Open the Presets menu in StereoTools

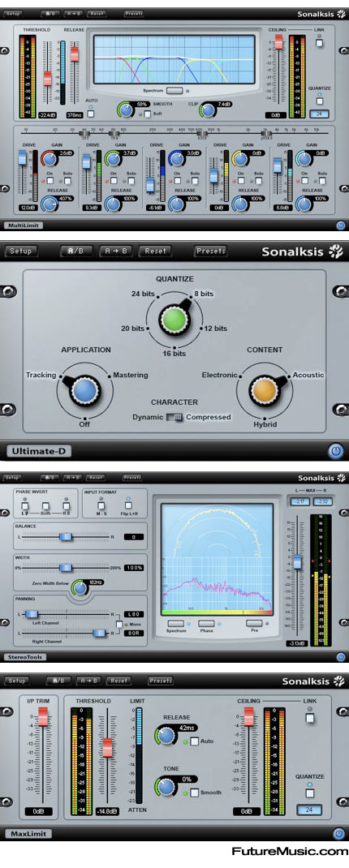click(x=131, y=477)
